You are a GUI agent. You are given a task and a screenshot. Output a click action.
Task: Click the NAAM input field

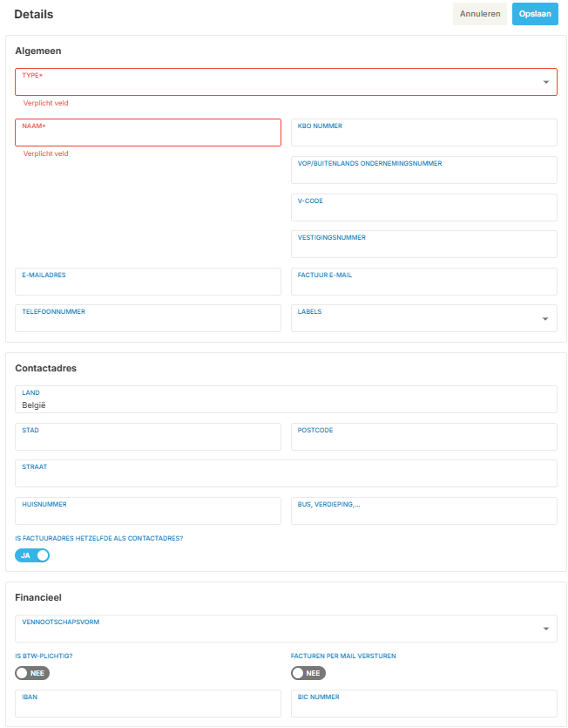[148, 133]
